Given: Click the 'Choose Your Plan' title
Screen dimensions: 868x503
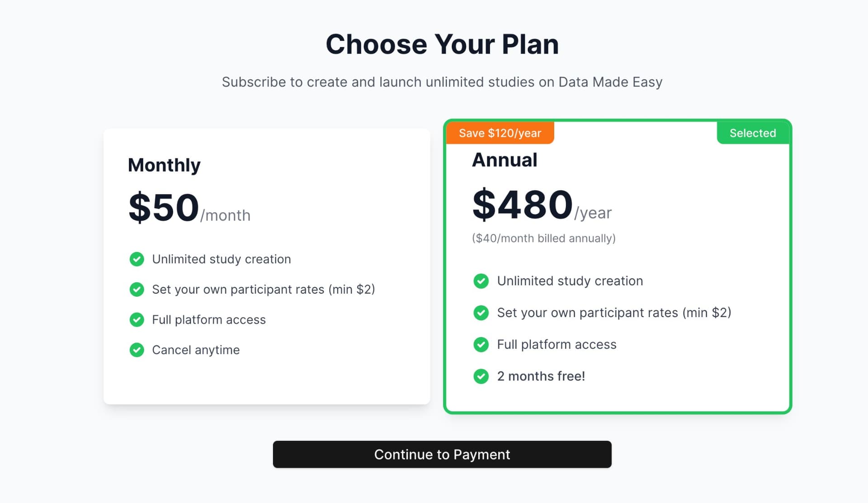Looking at the screenshot, I should [442, 43].
